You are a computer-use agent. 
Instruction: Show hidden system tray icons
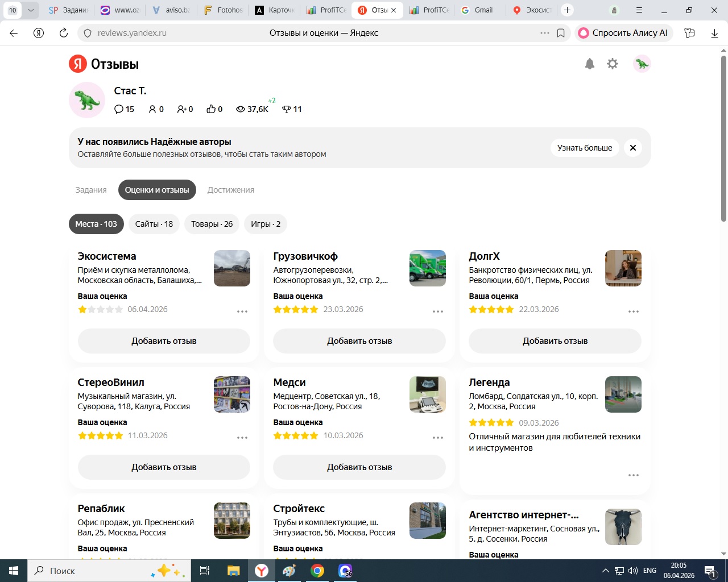click(605, 571)
